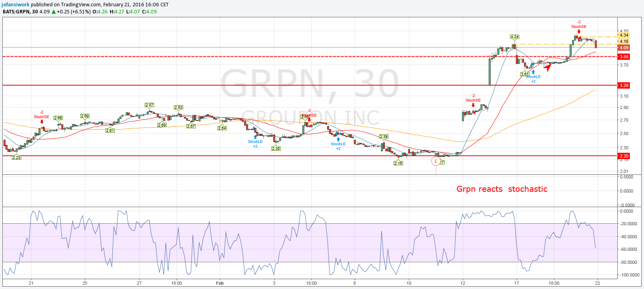Select the 'Grpn reacts stochastic' text annotation
The width and height of the screenshot is (644, 289).
tap(502, 189)
